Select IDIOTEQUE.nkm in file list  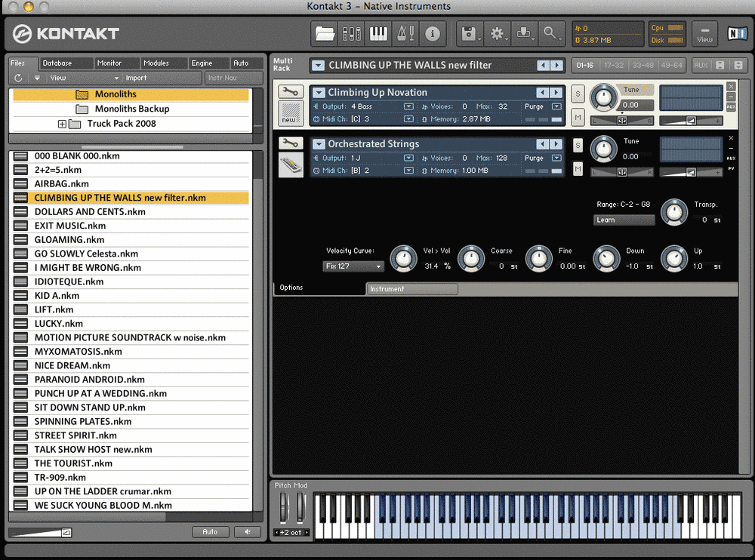point(130,282)
